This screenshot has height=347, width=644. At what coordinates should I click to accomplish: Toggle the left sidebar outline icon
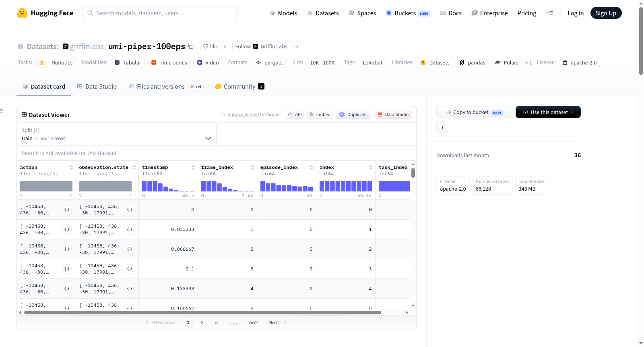point(2,111)
